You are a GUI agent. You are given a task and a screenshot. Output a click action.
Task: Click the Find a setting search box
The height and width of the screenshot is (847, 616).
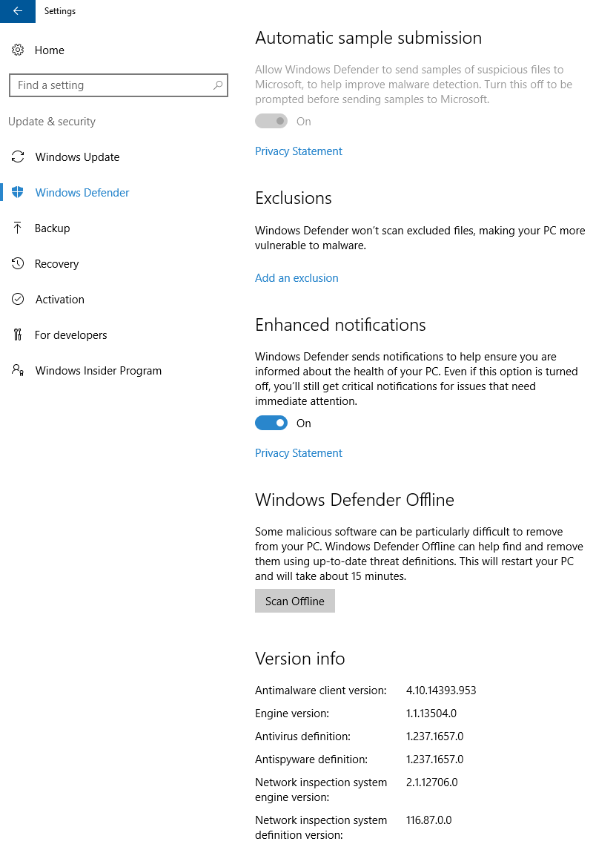click(x=111, y=85)
